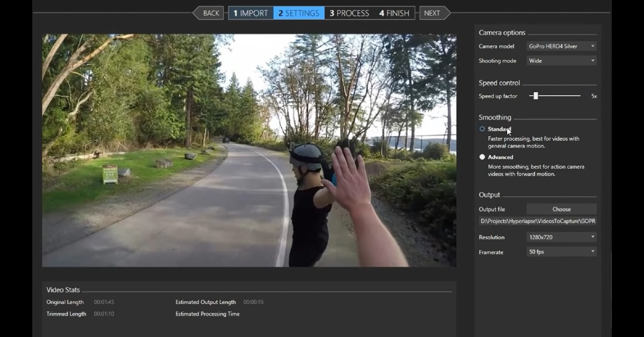Open the Resolution dropdown showing 1280x720
This screenshot has width=644, height=337.
click(561, 237)
